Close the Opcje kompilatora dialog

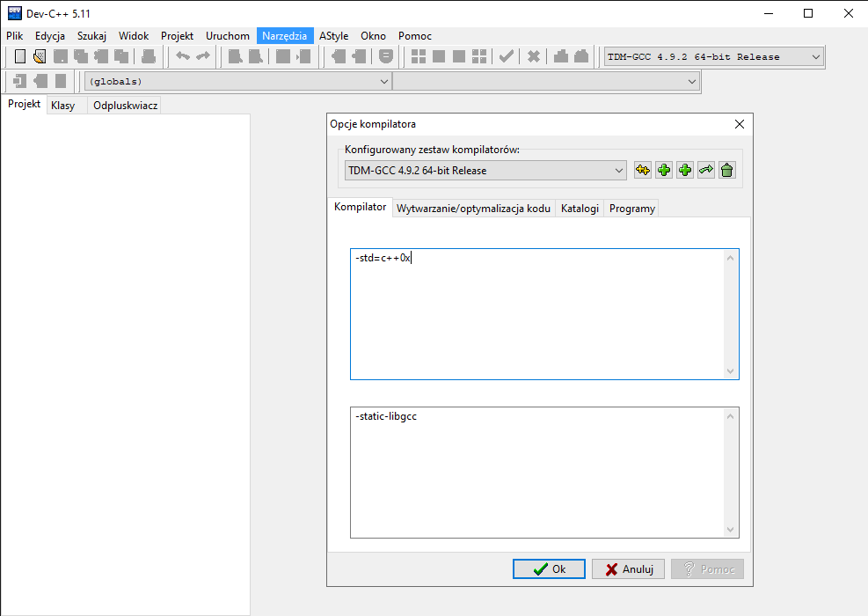click(739, 124)
